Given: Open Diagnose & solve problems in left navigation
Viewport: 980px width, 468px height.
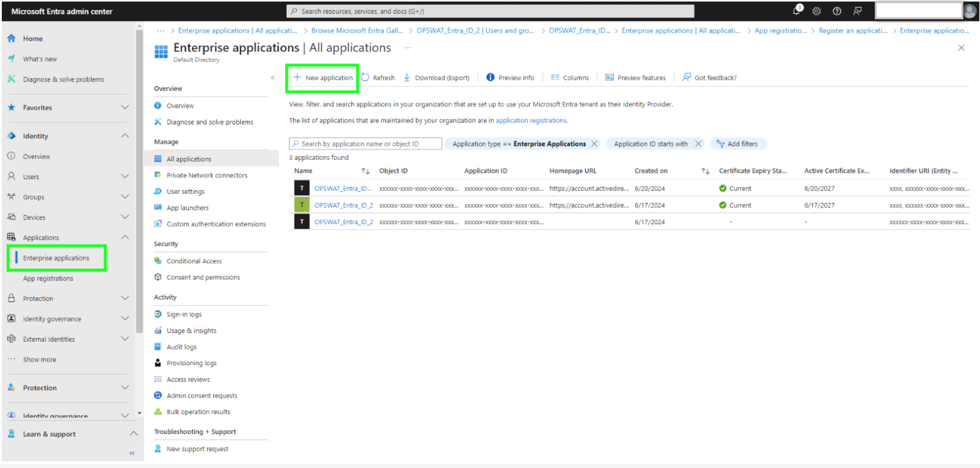Looking at the screenshot, I should point(63,79).
